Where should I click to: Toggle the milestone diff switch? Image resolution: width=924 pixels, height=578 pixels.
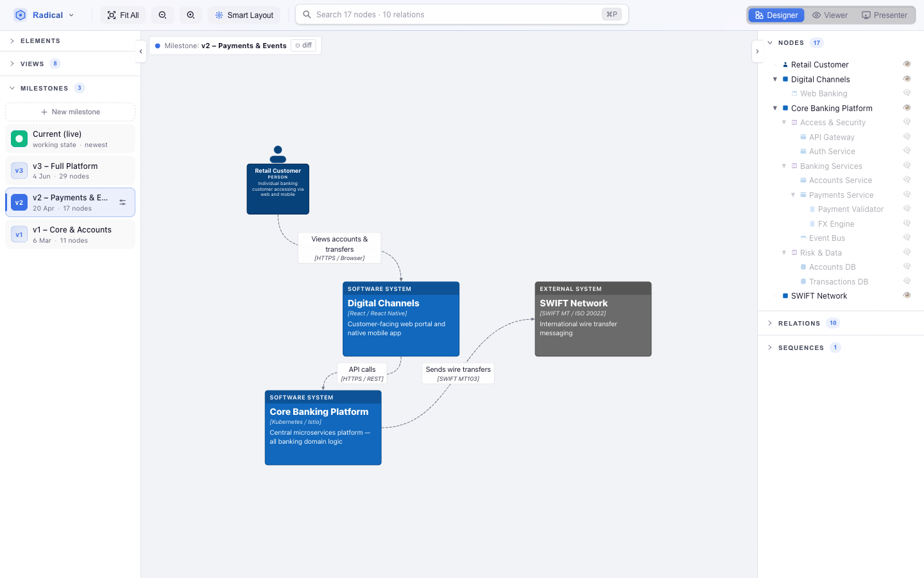[x=304, y=46]
